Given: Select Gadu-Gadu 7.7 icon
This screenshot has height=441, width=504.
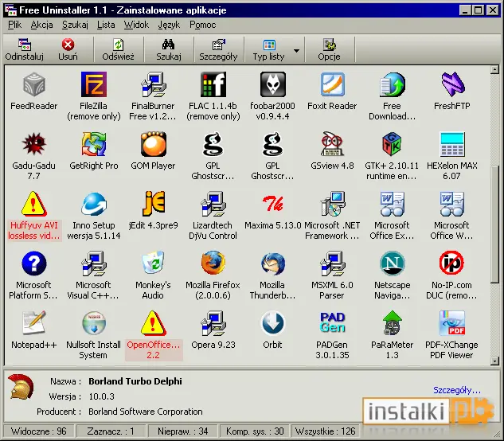Looking at the screenshot, I should pos(34,144).
